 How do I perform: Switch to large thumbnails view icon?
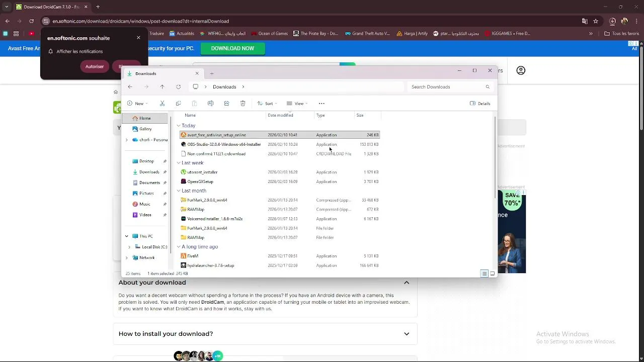pyautogui.click(x=493, y=274)
